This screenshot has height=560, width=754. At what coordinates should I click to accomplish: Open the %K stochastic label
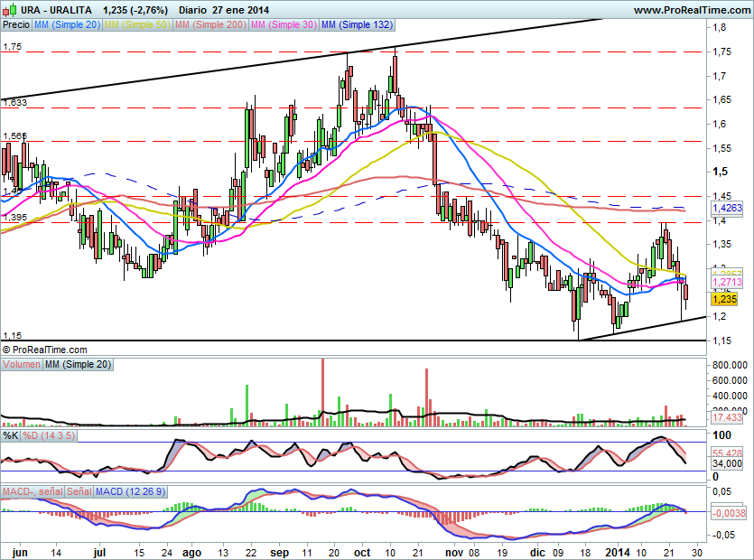10,436
